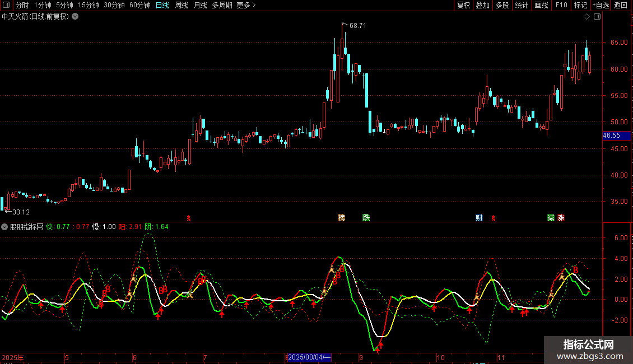This screenshot has height=364, width=633.
Task: Add stock with +自选 button
Action: coord(601,5)
